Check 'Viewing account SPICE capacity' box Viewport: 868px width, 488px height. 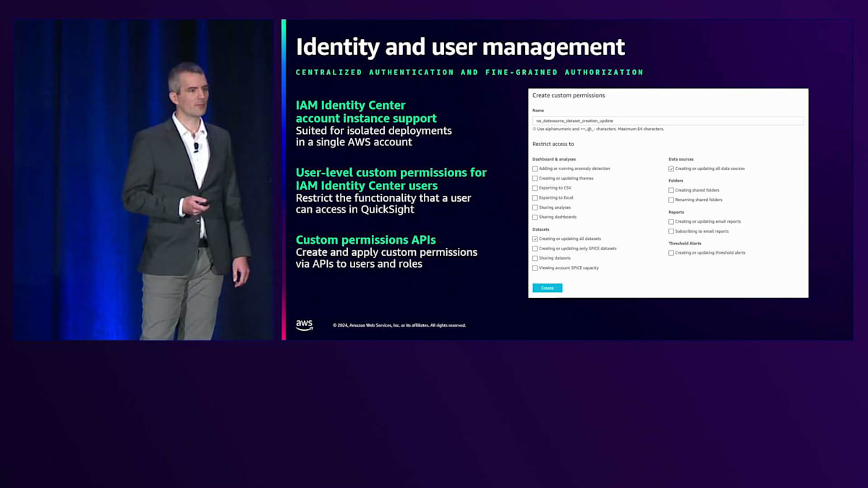pyautogui.click(x=535, y=267)
